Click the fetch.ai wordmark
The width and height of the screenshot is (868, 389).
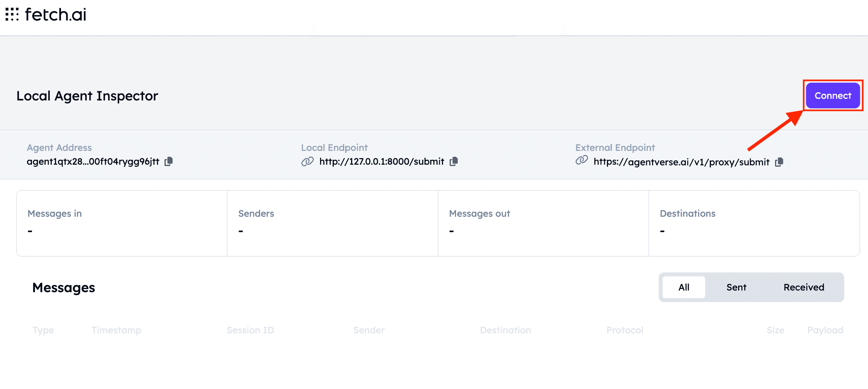(56, 14)
